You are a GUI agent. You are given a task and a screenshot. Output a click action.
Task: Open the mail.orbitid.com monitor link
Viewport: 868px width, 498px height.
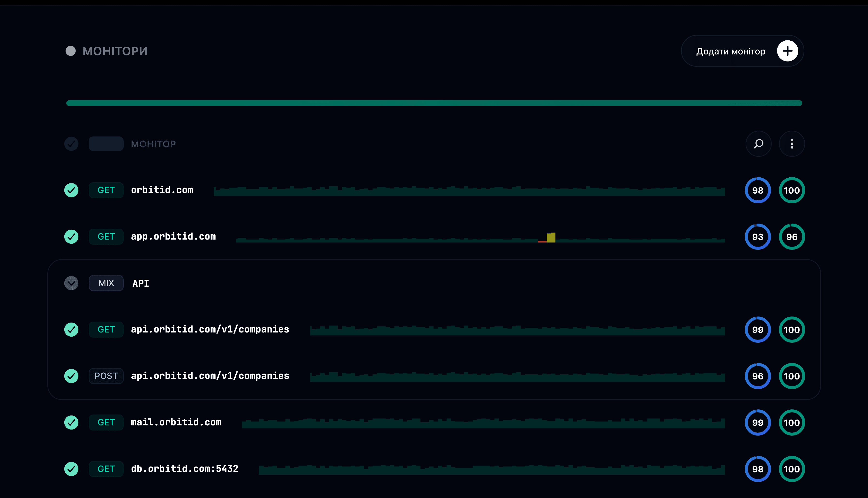176,423
